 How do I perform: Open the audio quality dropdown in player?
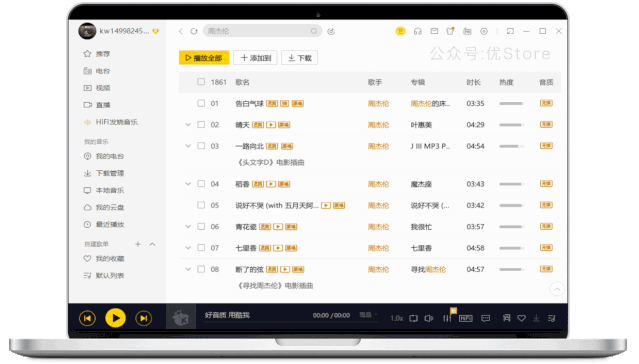368,315
